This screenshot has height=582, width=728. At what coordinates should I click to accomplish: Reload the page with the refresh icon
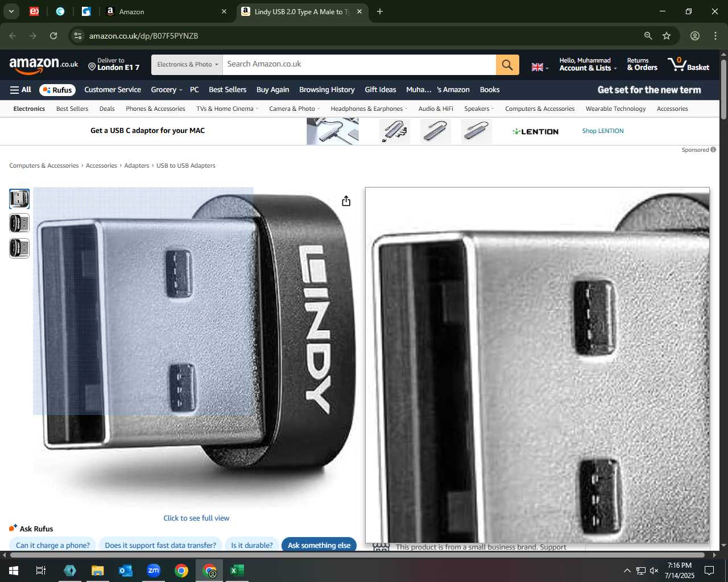[53, 36]
